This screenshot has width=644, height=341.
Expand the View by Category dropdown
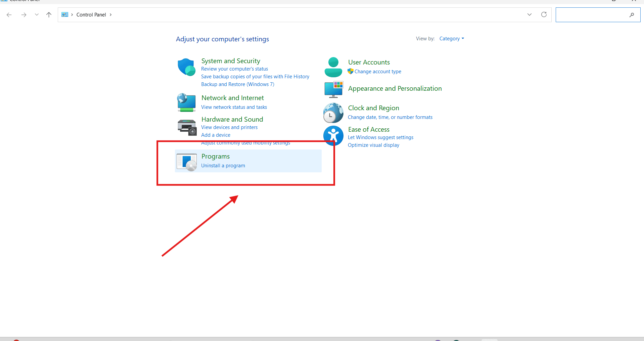pyautogui.click(x=452, y=39)
